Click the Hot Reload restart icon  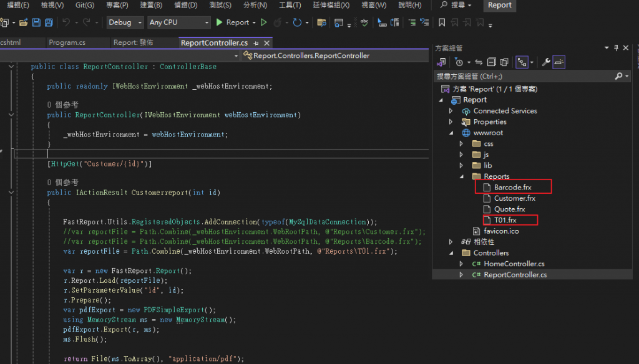(298, 22)
